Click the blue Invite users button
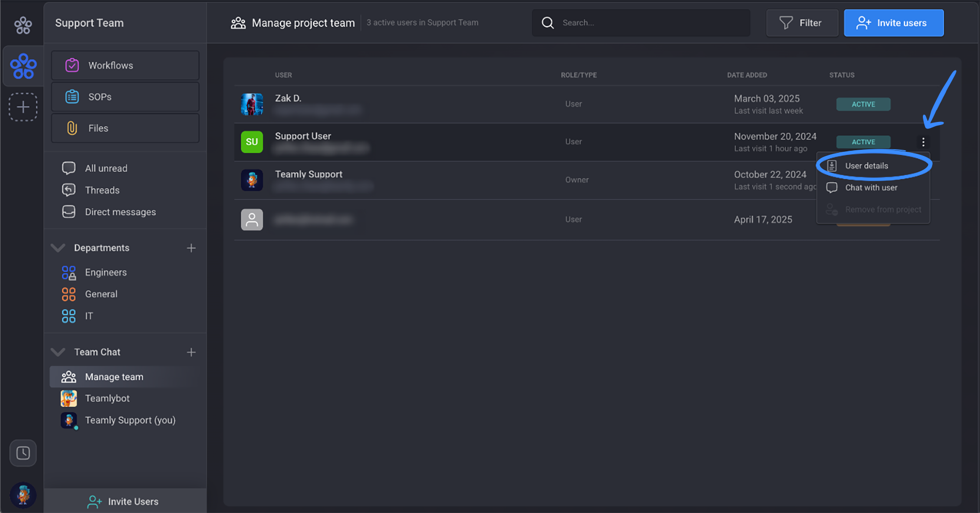 tap(894, 23)
